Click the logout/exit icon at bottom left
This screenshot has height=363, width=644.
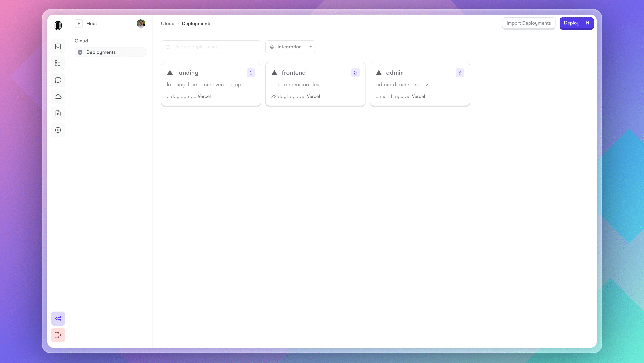[x=58, y=335]
